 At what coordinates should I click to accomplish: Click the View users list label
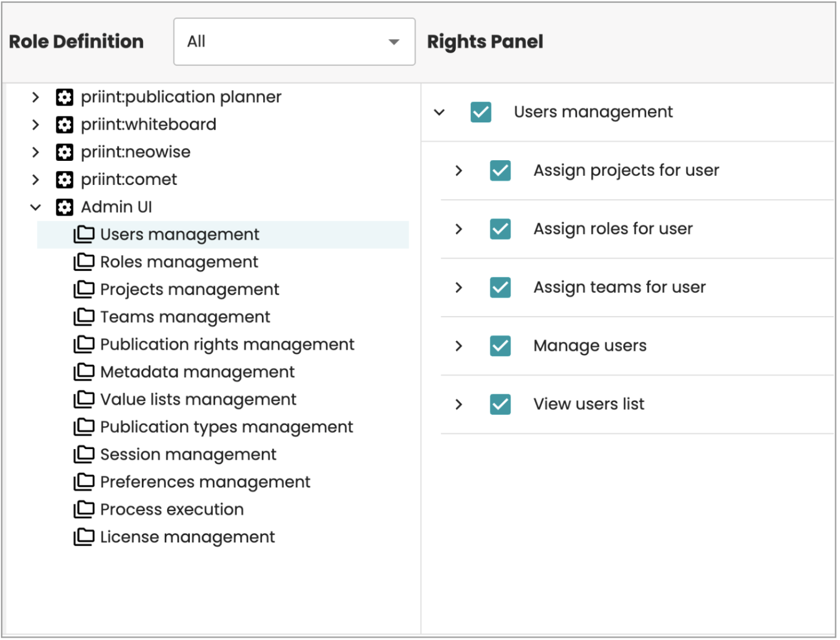[589, 403]
